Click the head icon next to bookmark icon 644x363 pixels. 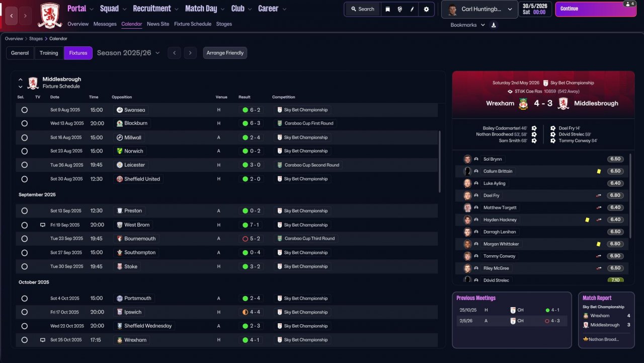[x=399, y=9]
